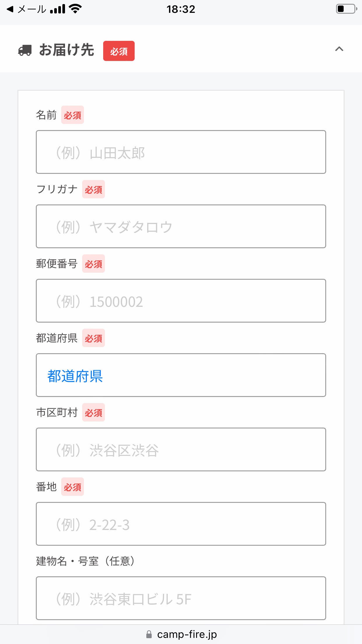
Task: Tap the battery indicator icon
Action: click(346, 9)
